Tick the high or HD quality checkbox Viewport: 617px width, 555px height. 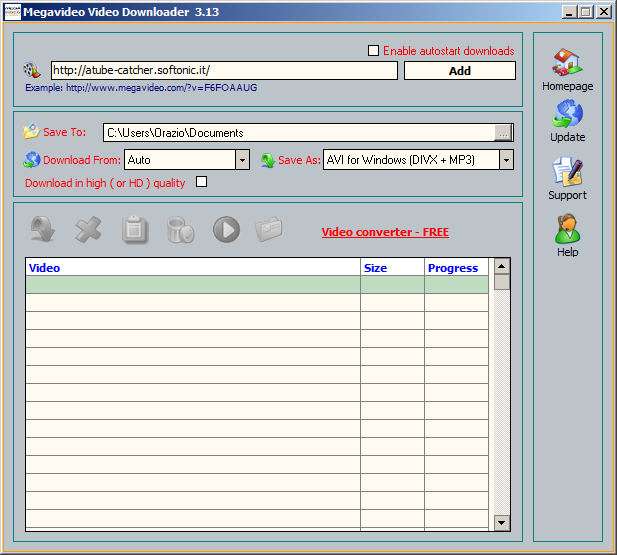pos(201,182)
